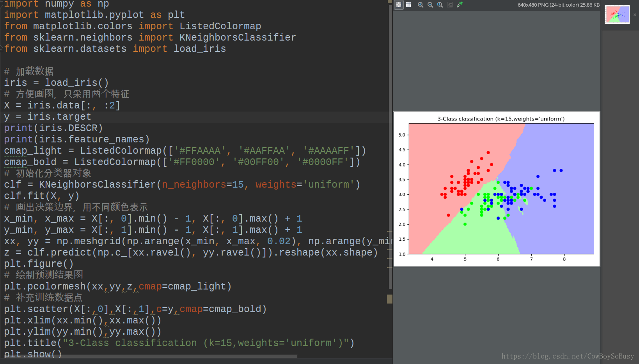
Task: Select the plot thumbnail in preview sidebar
Action: coord(617,14)
